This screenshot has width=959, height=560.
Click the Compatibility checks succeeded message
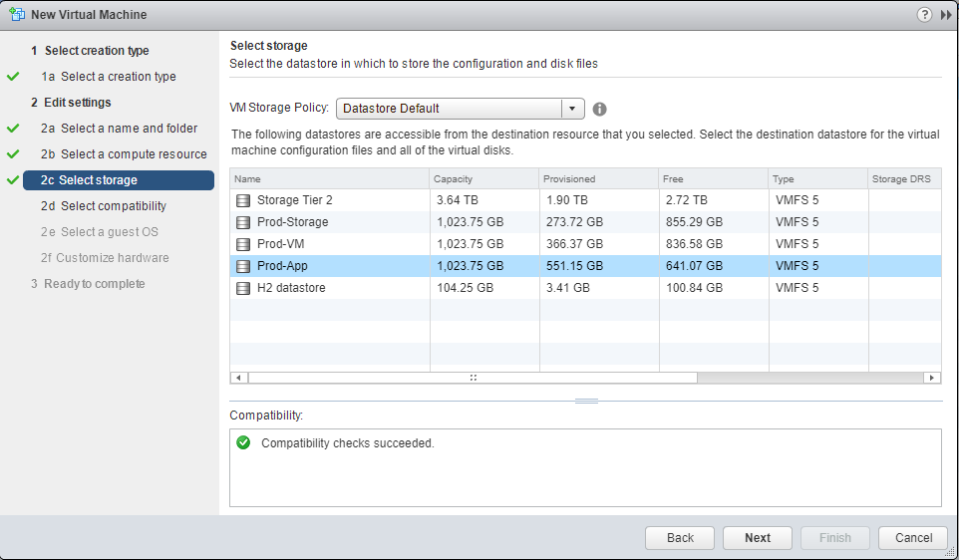(x=347, y=443)
